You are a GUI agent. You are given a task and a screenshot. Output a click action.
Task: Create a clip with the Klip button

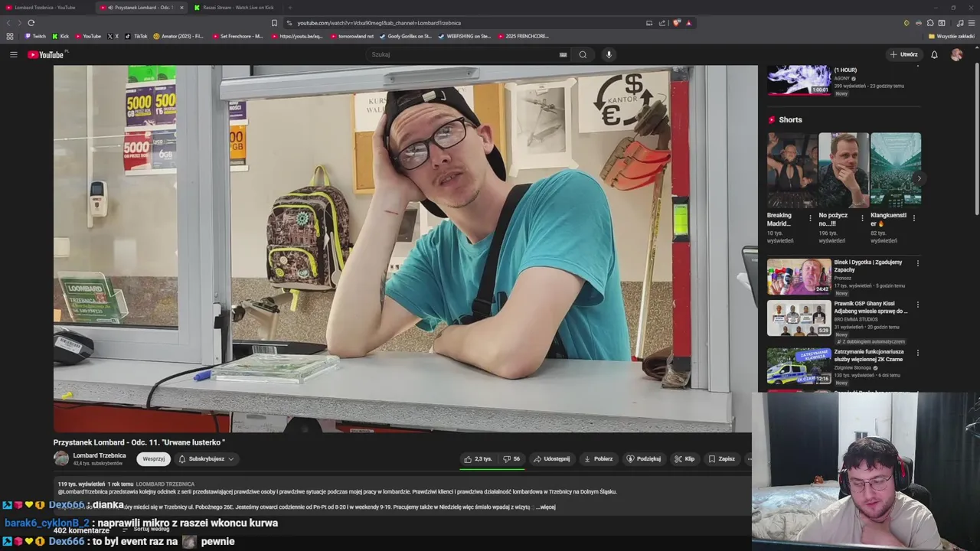684,459
